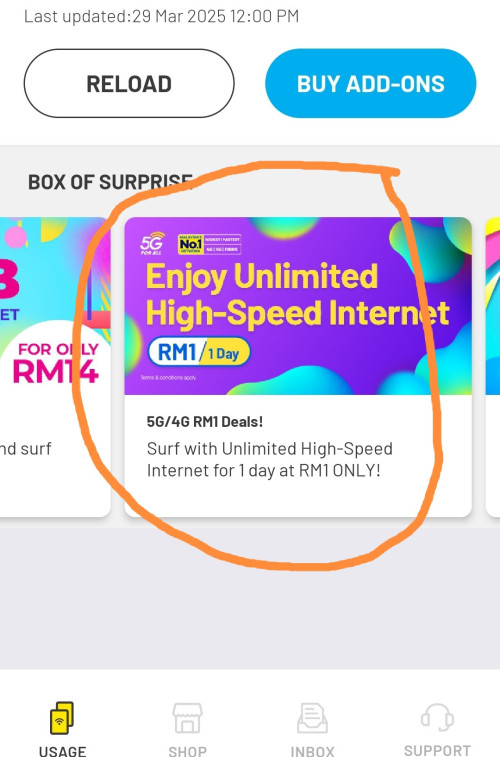Open the Enjoy Unlimited High-Speed Internet banner
This screenshot has height=757, width=500.
298,306
